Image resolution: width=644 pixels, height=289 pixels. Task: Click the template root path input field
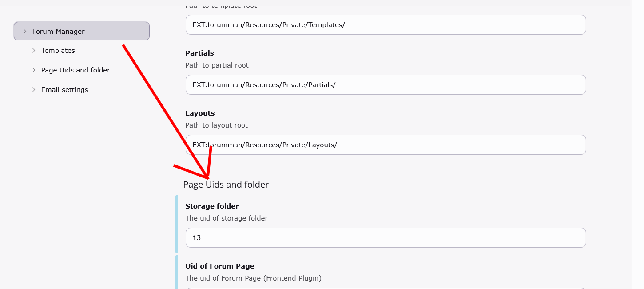386,25
